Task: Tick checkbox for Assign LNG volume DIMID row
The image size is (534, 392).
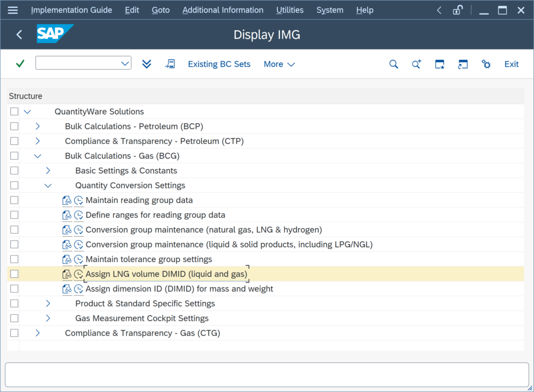Action: coord(14,274)
